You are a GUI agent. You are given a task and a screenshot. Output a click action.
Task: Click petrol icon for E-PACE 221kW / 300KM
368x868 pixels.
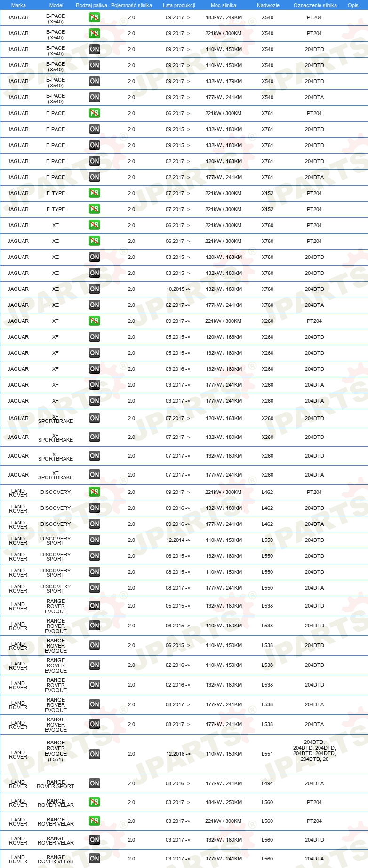(x=95, y=33)
